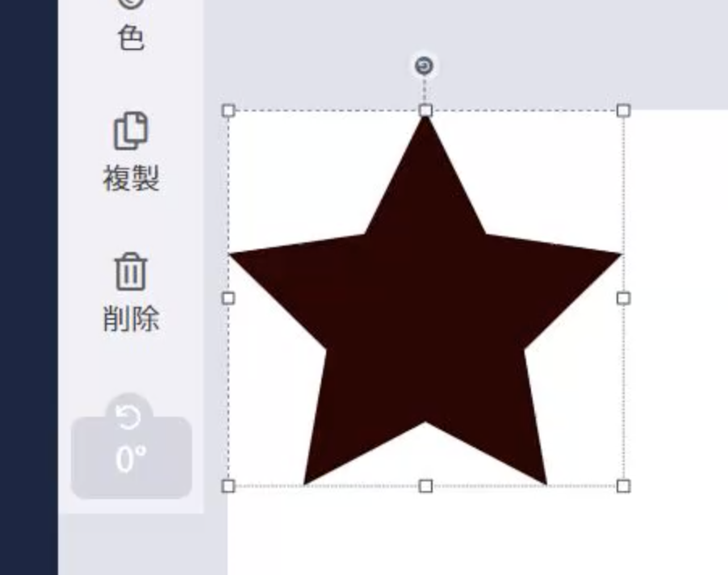Select the bottom-right corner resize handle

pos(624,486)
